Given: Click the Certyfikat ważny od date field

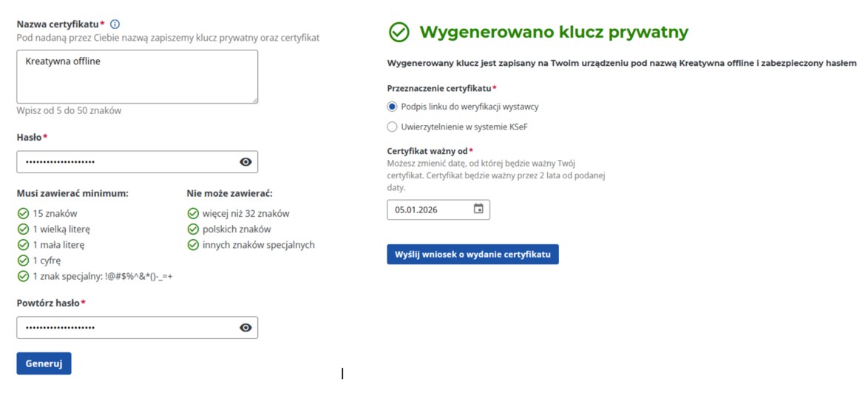Looking at the screenshot, I should click(x=429, y=209).
